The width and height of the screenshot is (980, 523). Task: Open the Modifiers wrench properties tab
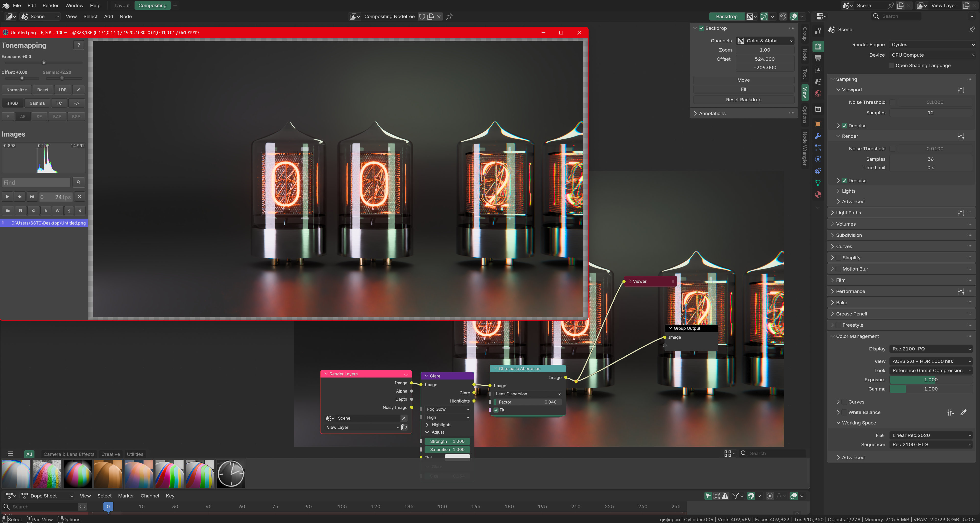coord(818,136)
